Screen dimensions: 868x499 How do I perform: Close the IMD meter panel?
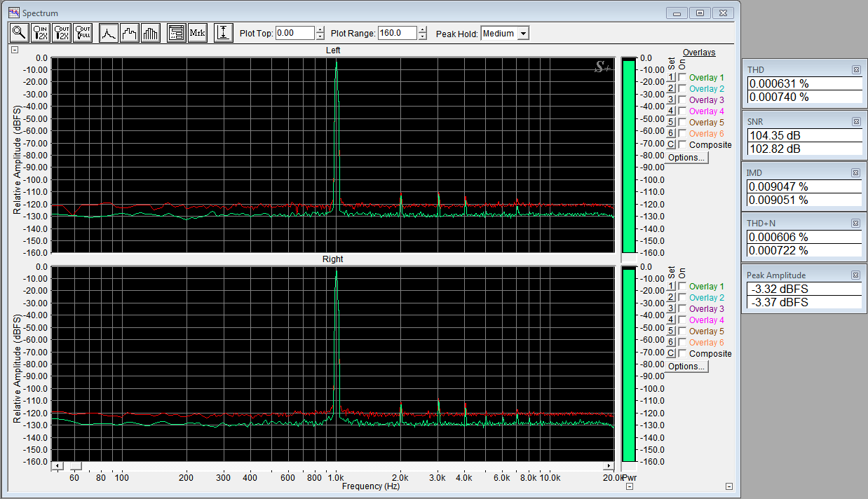click(856, 172)
